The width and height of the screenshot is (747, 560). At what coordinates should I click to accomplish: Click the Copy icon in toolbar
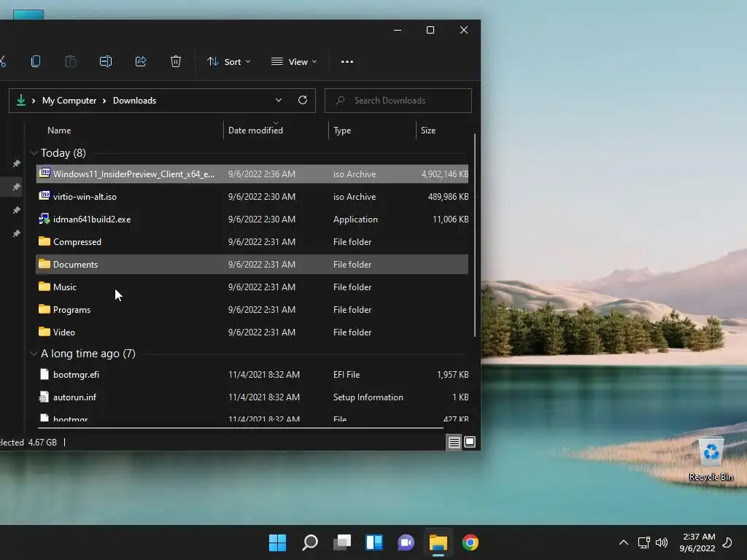36,61
